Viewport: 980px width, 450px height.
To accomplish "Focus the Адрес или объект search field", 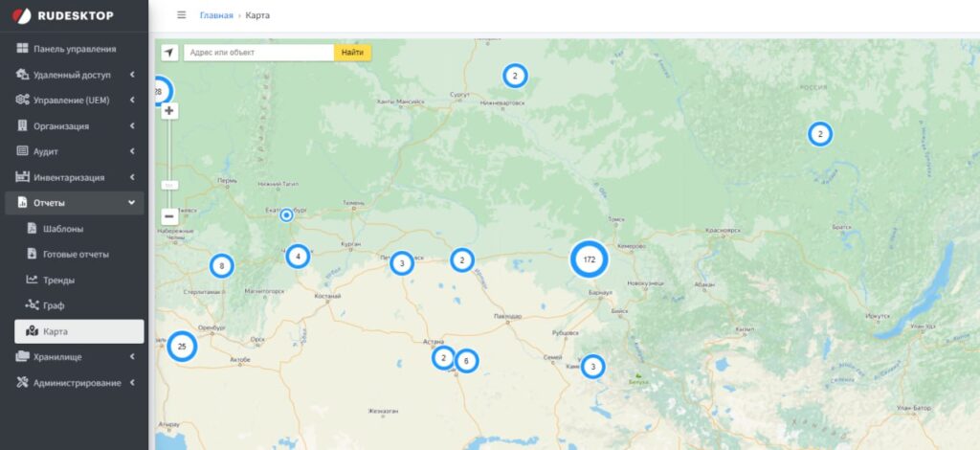I will pos(258,53).
